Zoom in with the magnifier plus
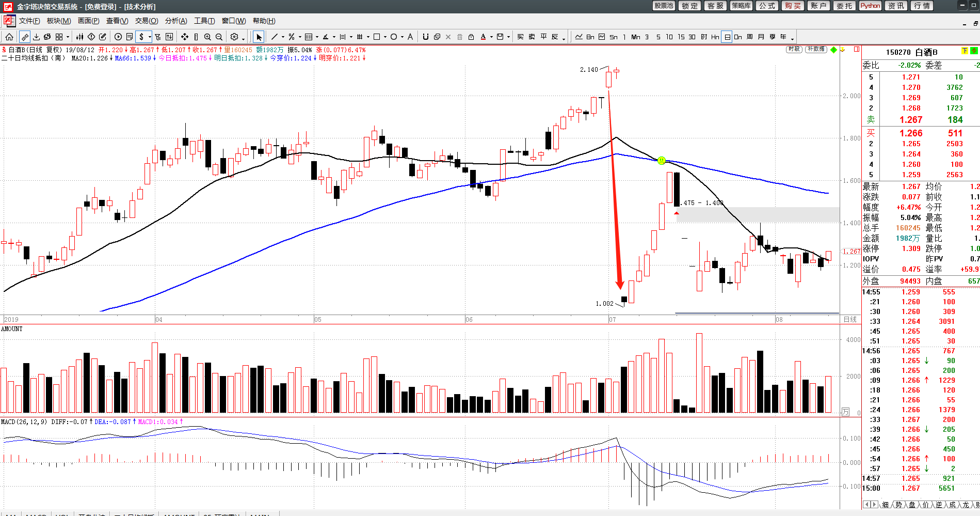Image resolution: width=980 pixels, height=516 pixels. pyautogui.click(x=207, y=37)
